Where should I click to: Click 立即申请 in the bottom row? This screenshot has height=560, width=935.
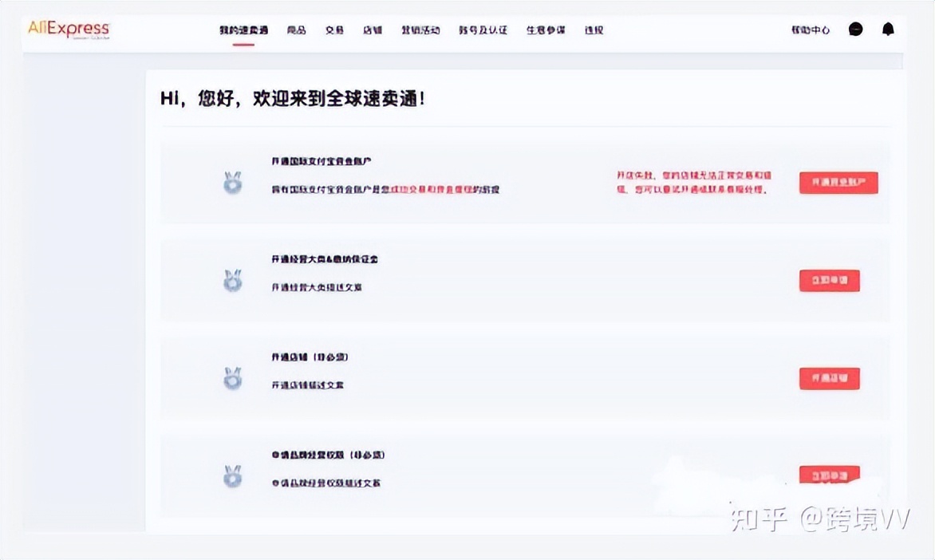[x=829, y=474]
